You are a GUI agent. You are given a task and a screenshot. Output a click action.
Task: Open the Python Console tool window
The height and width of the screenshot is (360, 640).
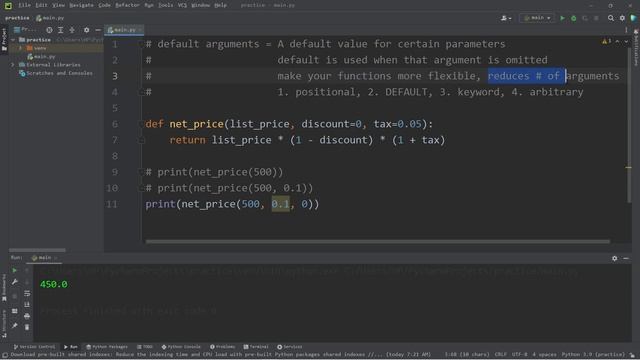coord(181,347)
